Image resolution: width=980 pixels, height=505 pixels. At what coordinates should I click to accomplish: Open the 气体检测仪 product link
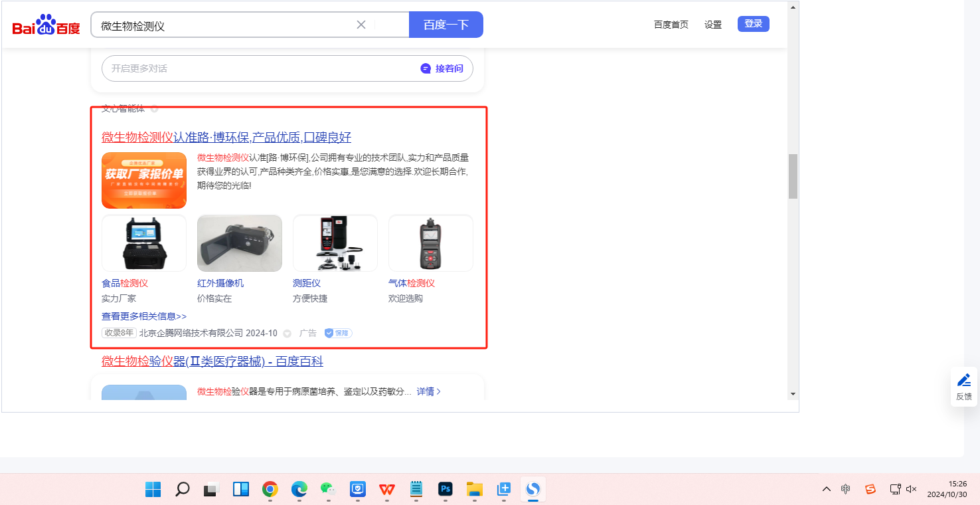point(412,283)
